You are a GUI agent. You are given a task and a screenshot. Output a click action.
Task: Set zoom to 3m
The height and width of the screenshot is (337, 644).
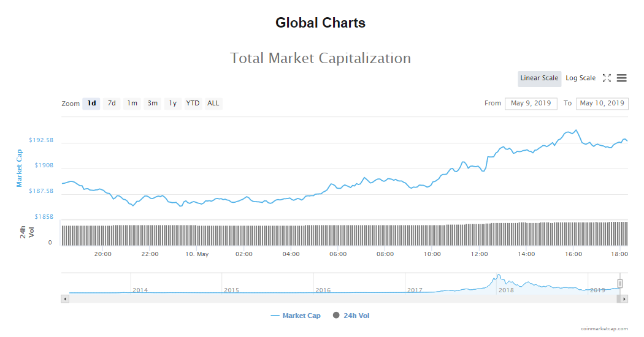[x=153, y=104]
